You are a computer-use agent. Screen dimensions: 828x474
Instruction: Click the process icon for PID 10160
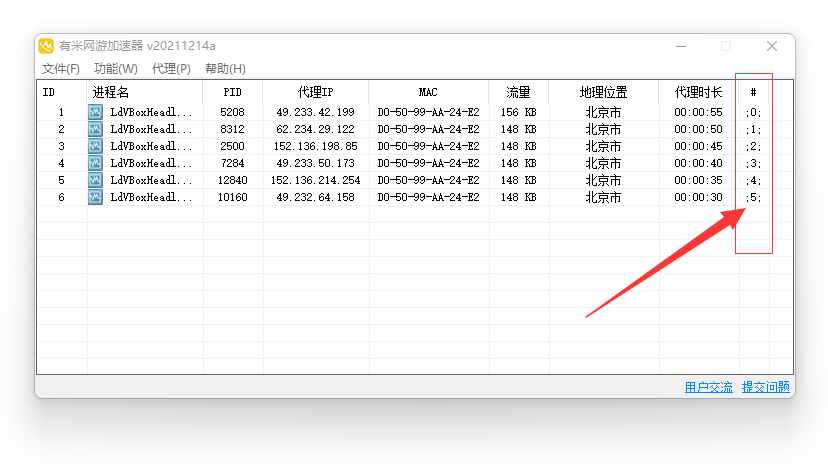coord(96,197)
